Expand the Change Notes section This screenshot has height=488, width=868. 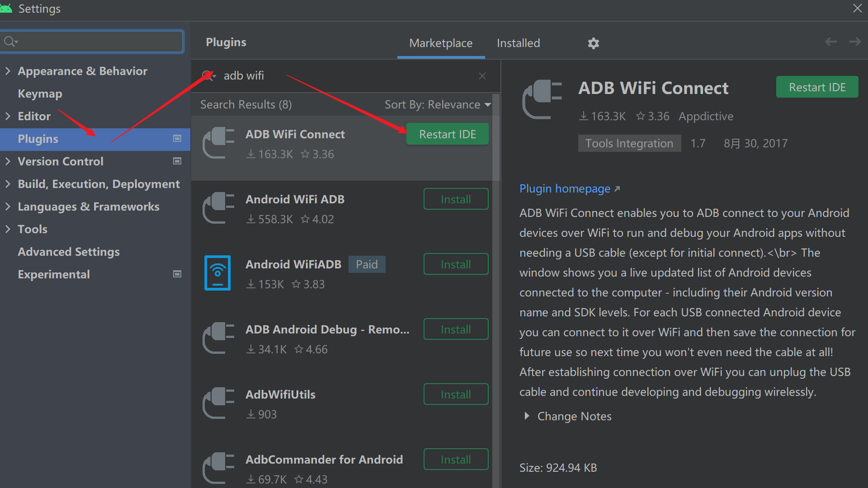[x=527, y=416]
